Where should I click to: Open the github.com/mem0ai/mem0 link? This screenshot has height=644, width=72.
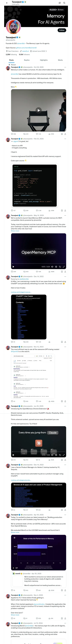pyautogui.click(x=26, y=48)
